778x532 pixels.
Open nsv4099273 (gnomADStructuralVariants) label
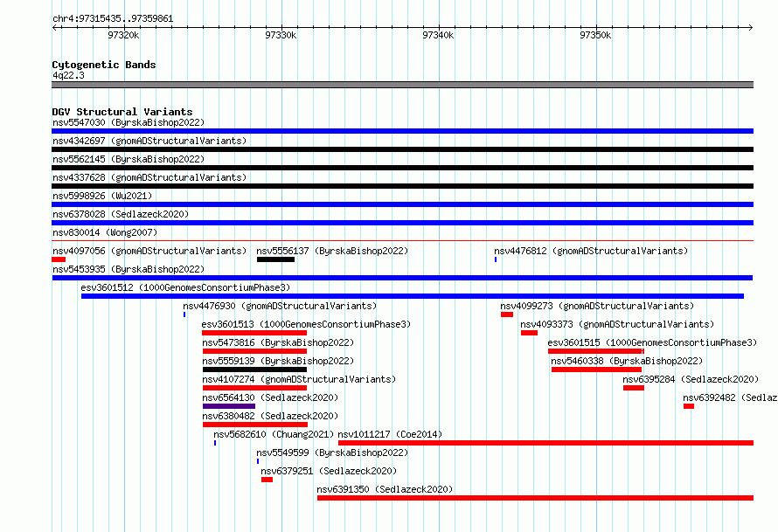pyautogui.click(x=597, y=306)
